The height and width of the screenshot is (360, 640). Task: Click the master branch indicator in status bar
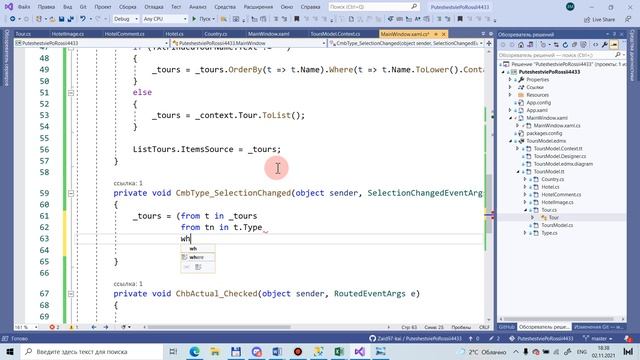pyautogui.click(x=598, y=338)
